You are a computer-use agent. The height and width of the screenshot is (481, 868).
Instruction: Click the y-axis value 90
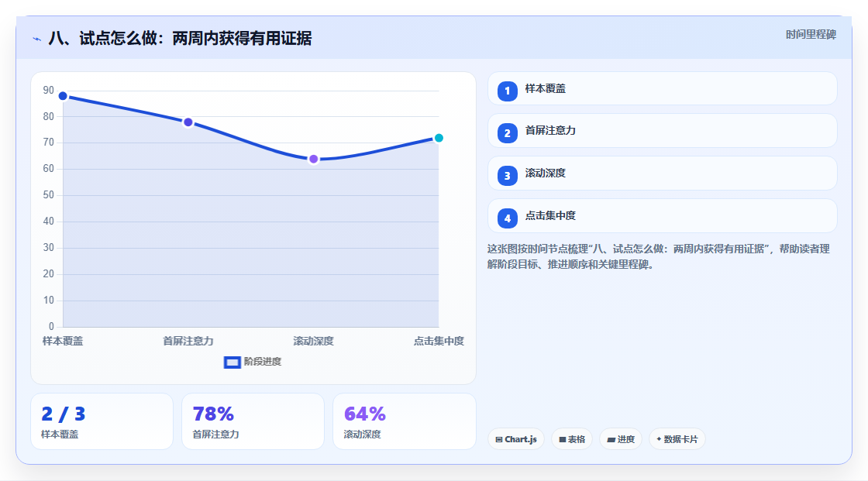click(49, 90)
